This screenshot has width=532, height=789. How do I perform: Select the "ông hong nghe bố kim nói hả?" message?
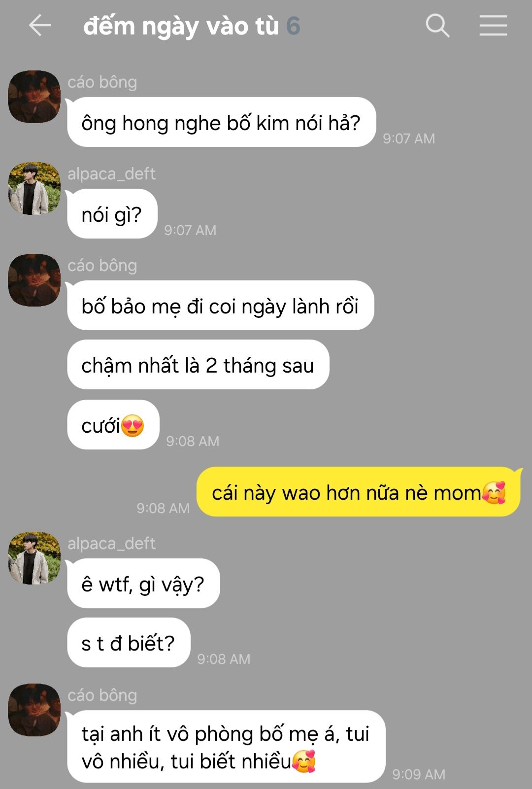click(221, 122)
